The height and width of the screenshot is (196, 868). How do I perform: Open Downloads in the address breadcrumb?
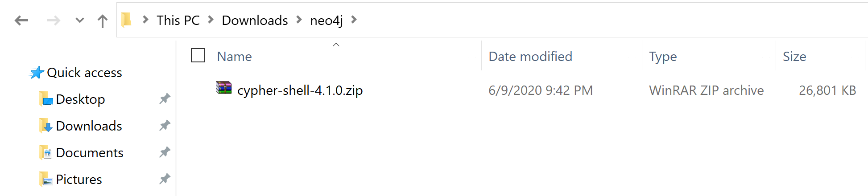[x=255, y=20]
